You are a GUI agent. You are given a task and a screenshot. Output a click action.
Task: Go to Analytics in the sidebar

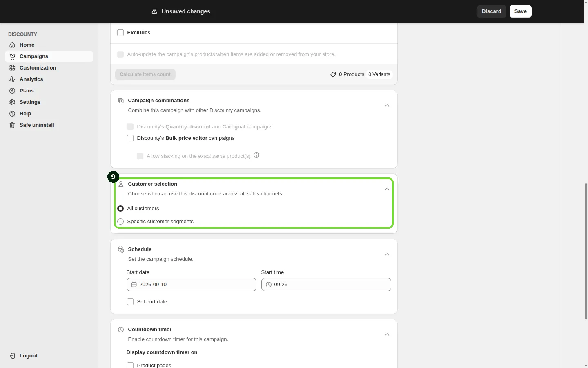(49, 79)
